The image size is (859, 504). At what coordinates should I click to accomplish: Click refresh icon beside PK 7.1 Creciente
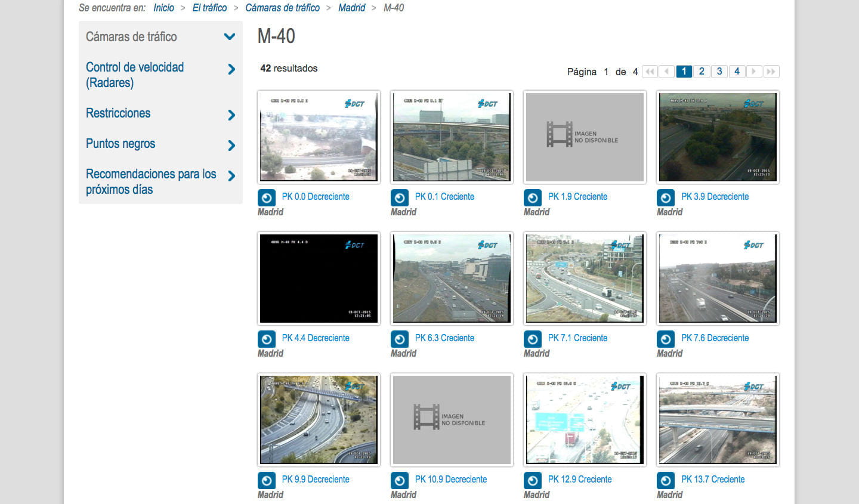(x=533, y=339)
